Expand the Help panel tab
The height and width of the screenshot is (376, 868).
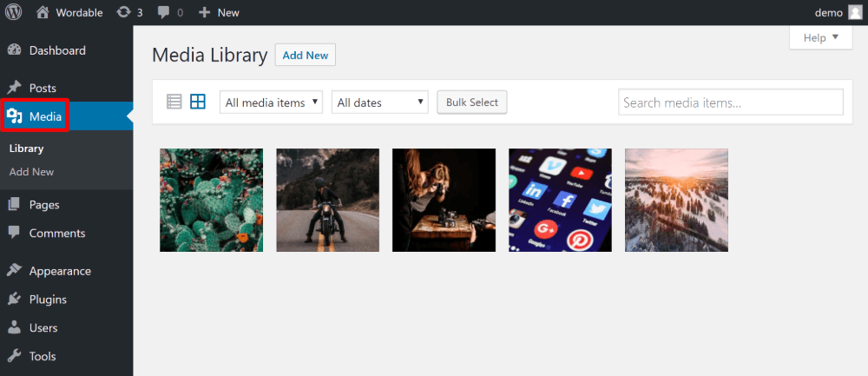820,37
